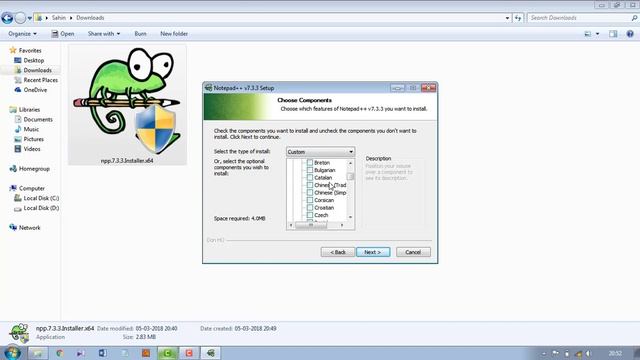This screenshot has width=640, height=360.
Task: Select Pictures library in navigation pane
Action: [29, 139]
